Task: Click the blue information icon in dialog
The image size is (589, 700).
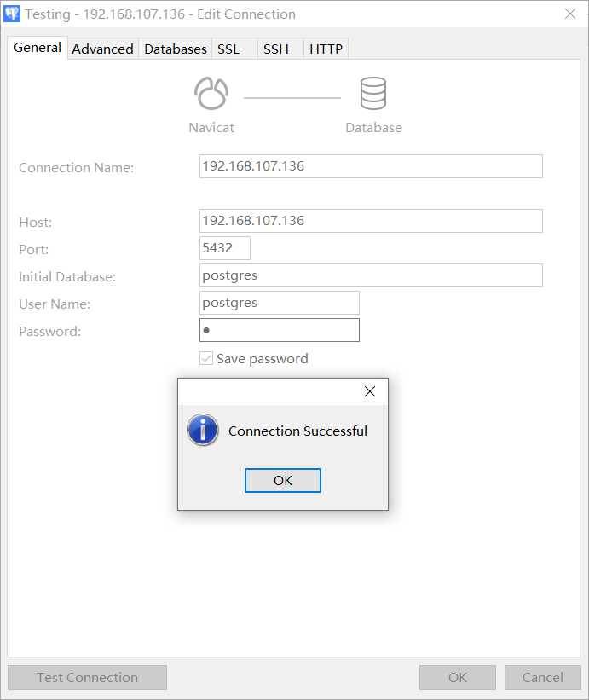Action: pos(203,431)
